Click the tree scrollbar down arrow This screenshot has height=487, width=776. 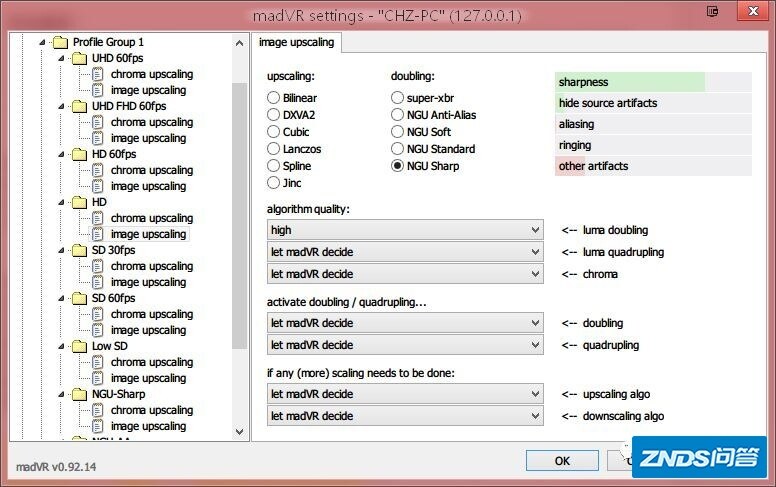point(240,431)
